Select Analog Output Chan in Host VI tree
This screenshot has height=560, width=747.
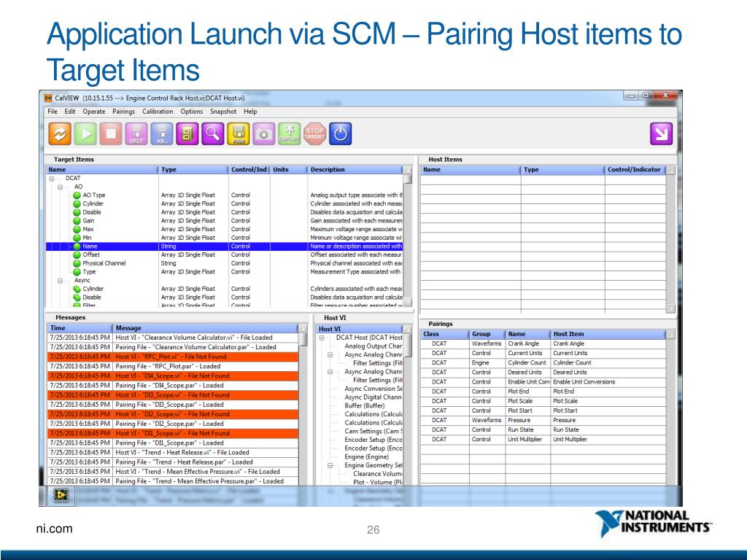(373, 346)
